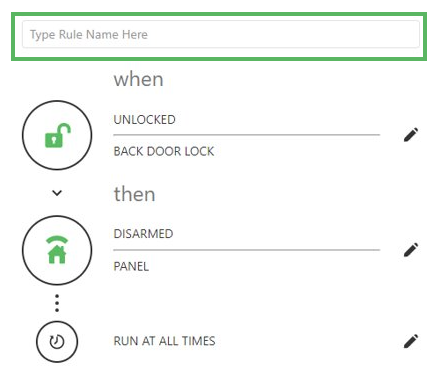Select the DISARMED state label
Screen dimensions: 444x374
(143, 234)
